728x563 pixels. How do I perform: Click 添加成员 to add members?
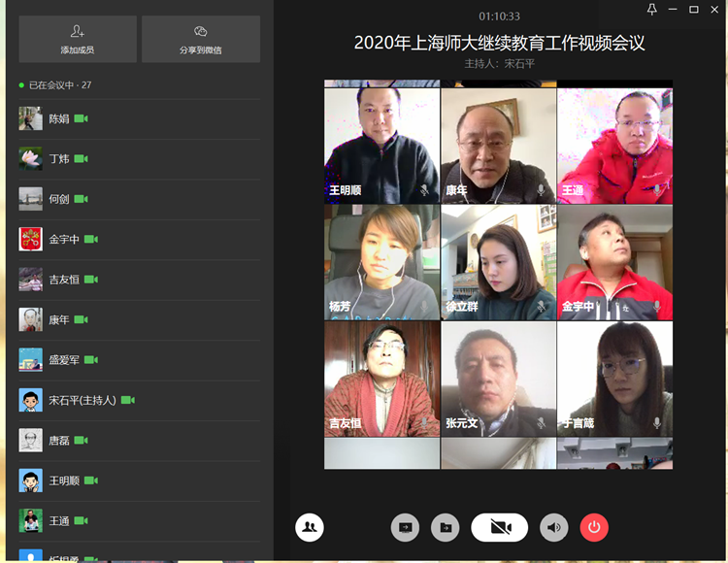[78, 39]
